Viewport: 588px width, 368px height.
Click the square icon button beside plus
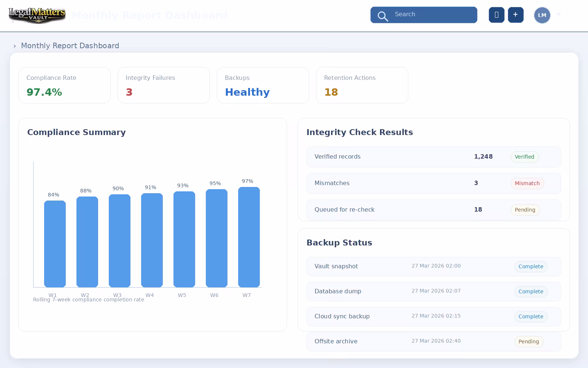tap(496, 15)
